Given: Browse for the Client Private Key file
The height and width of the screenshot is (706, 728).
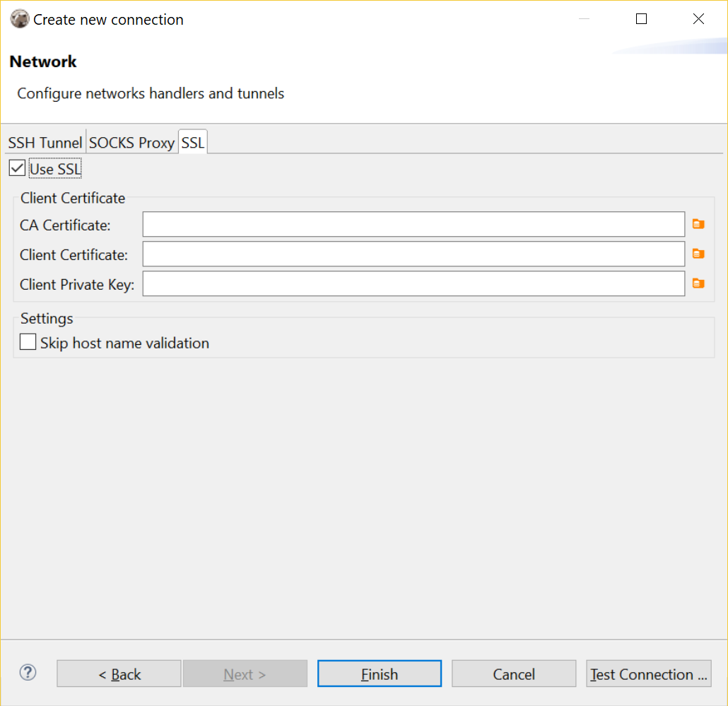Looking at the screenshot, I should (x=698, y=283).
